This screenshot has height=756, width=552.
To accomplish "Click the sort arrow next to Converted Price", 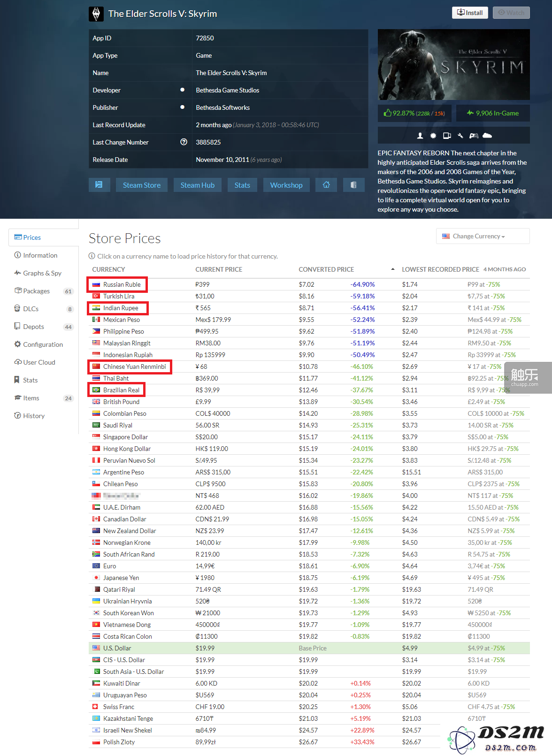I will click(392, 269).
